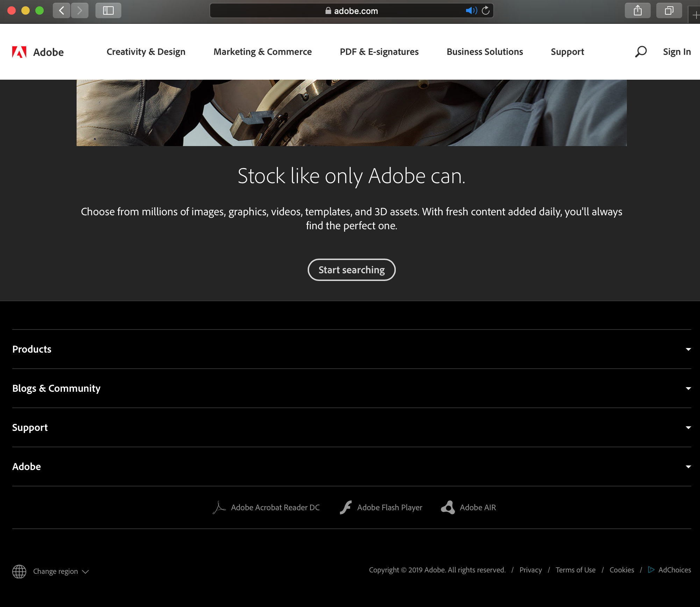Click the astronaut stock hero image
The width and height of the screenshot is (700, 607).
[351, 113]
